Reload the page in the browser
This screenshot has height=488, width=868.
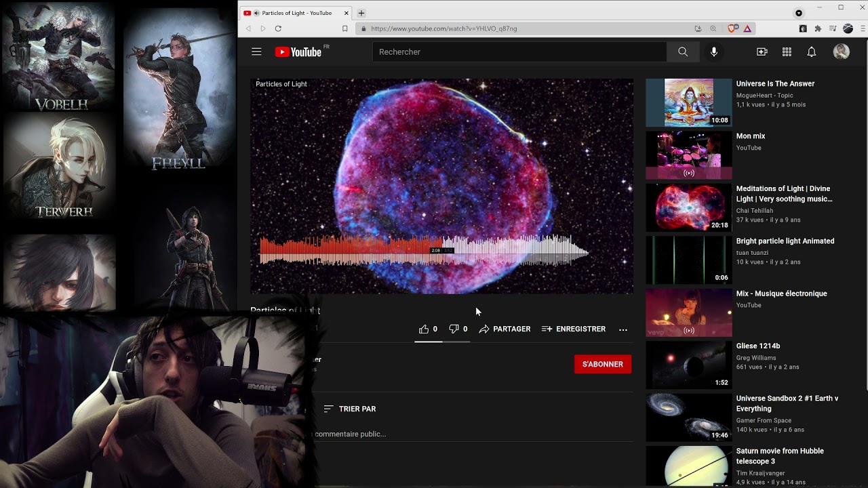click(x=278, y=28)
